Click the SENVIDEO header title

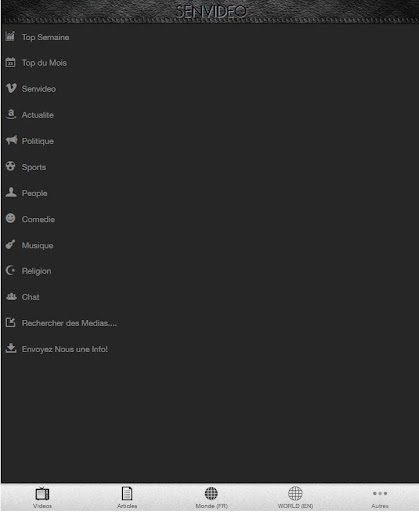coord(211,11)
